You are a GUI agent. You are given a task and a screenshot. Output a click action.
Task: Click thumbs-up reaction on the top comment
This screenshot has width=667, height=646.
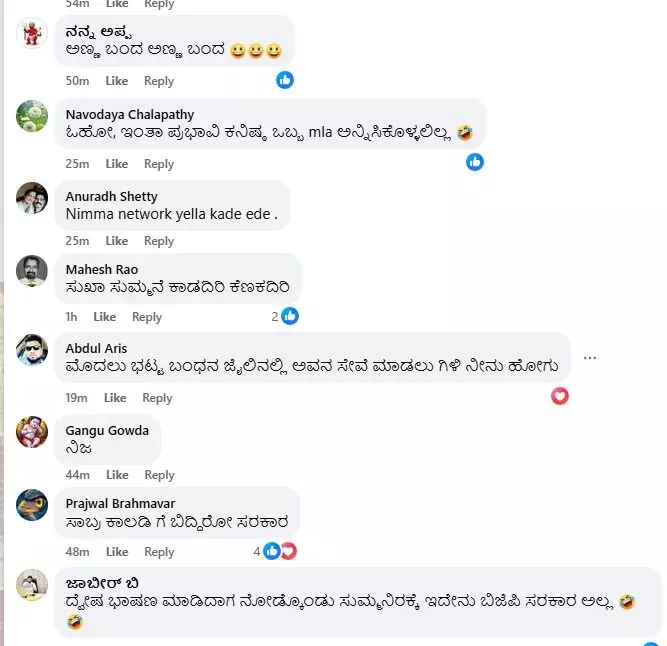point(285,80)
